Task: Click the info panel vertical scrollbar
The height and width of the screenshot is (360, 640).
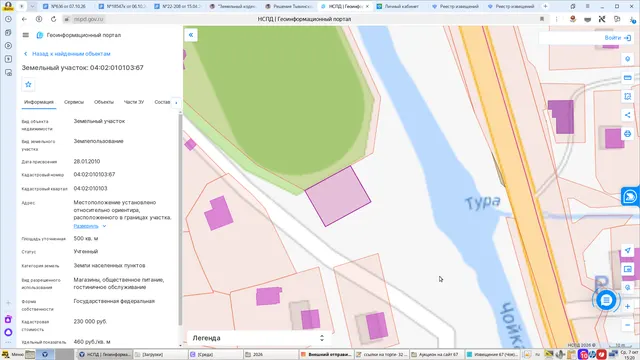Action: pos(180,219)
